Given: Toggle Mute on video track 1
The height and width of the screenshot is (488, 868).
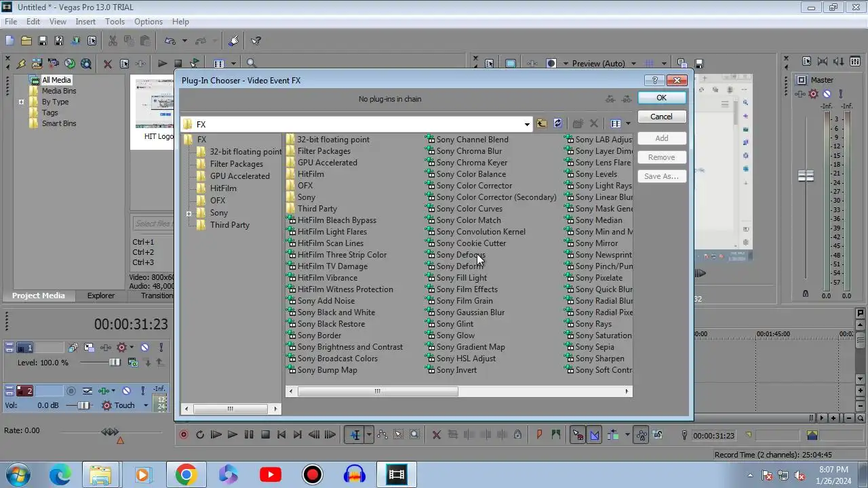Looking at the screenshot, I should tap(144, 348).
